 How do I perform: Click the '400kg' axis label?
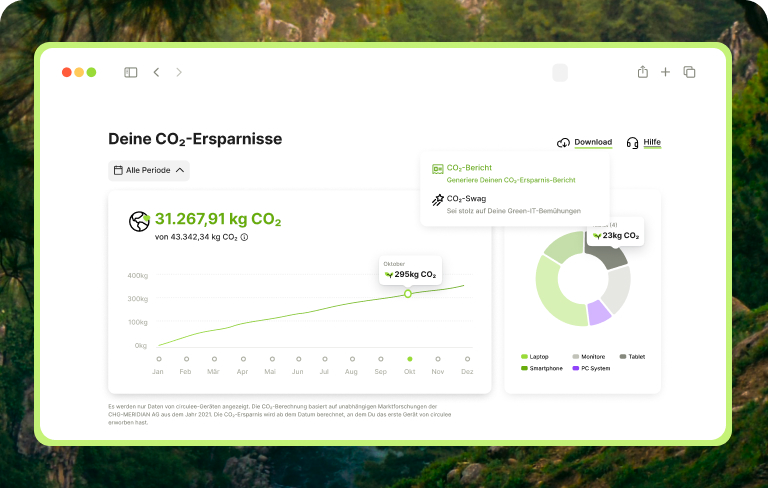[x=138, y=276]
